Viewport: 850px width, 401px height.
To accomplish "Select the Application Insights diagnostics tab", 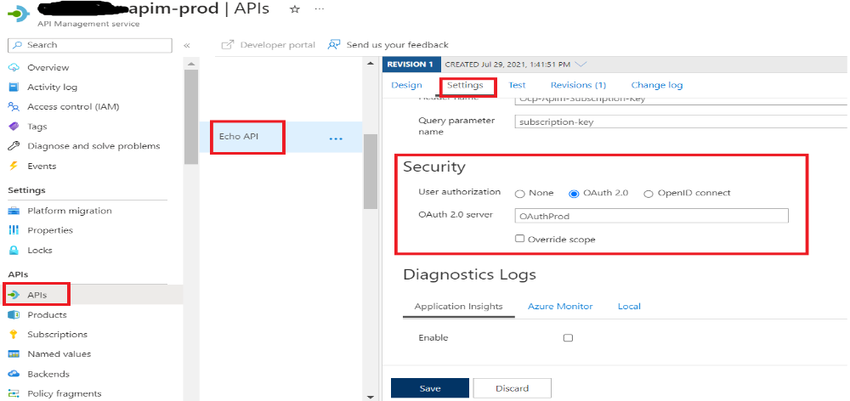I will click(459, 306).
